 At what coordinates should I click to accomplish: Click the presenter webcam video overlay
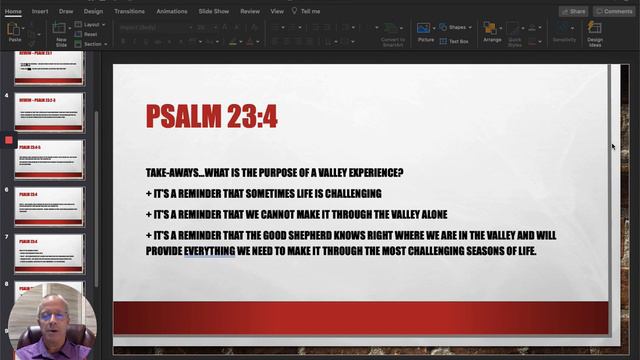(52, 321)
